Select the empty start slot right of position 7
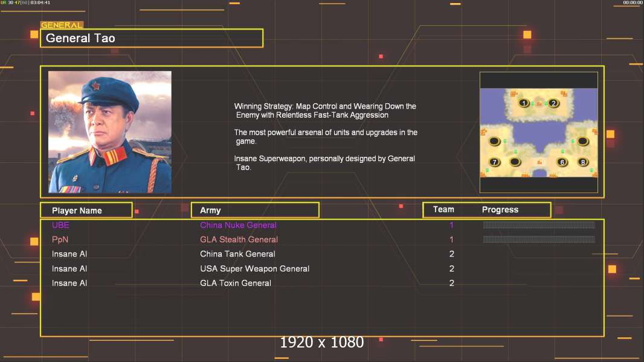Image resolution: width=644 pixels, height=362 pixels. pos(515,162)
